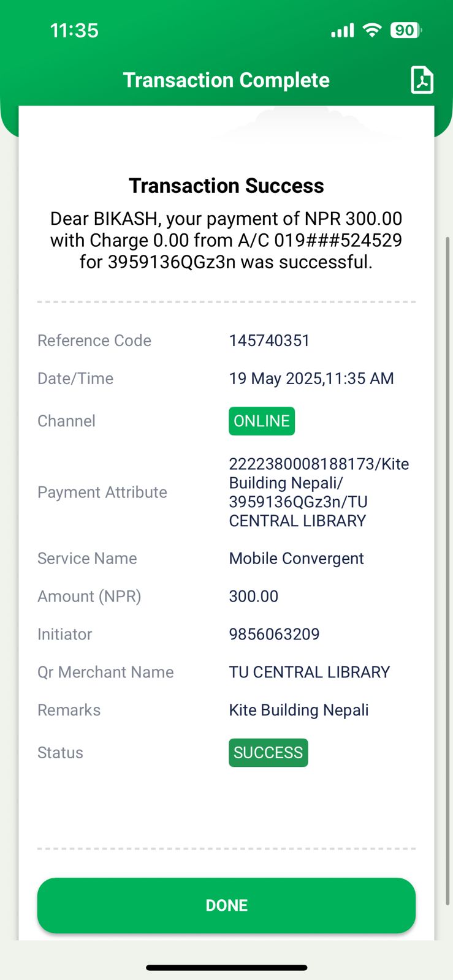The image size is (453, 980).
Task: Tap the reference code 145740351
Action: (269, 341)
